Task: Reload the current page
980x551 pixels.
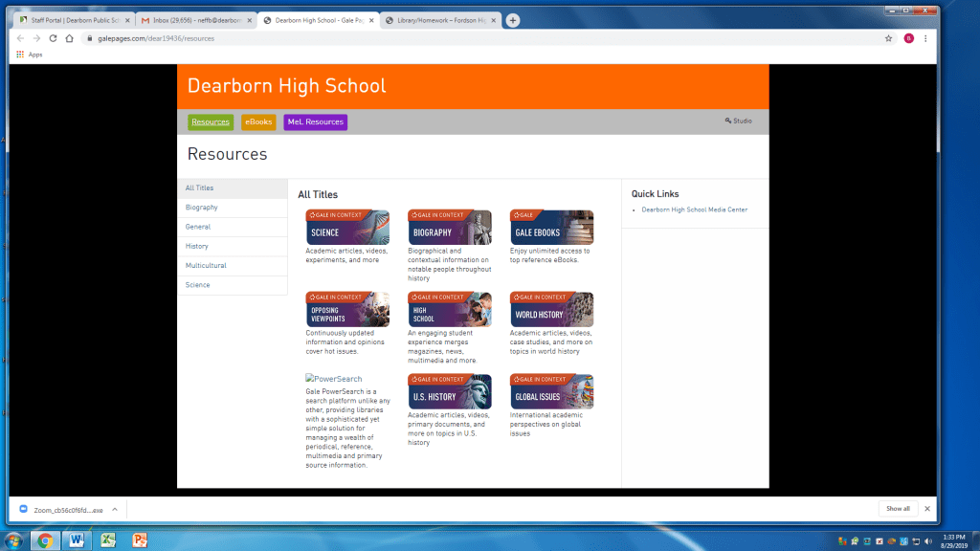Action: (54, 38)
